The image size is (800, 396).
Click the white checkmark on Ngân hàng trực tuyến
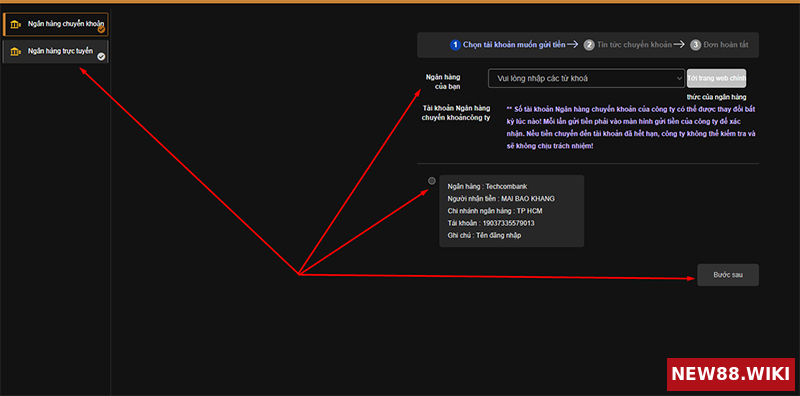coord(102,57)
